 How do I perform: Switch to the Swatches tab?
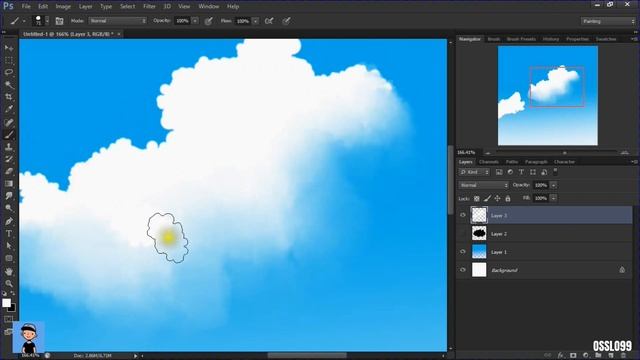tap(606, 39)
